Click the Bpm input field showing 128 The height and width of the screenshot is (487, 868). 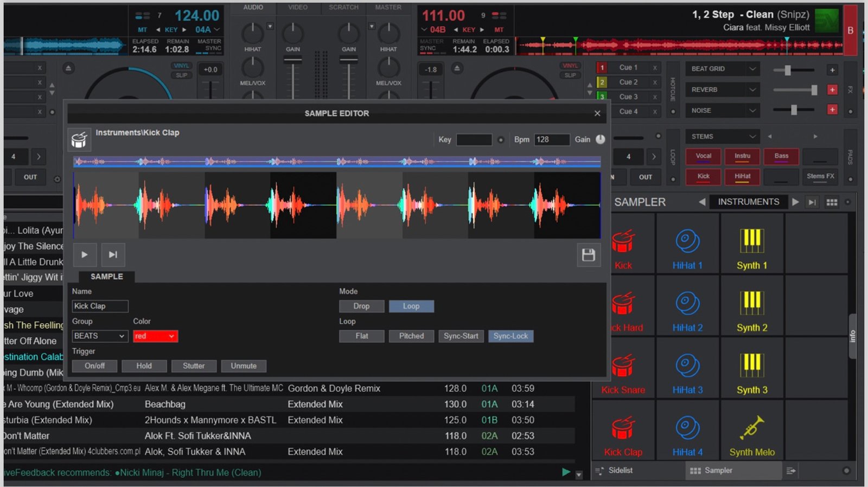click(x=552, y=139)
